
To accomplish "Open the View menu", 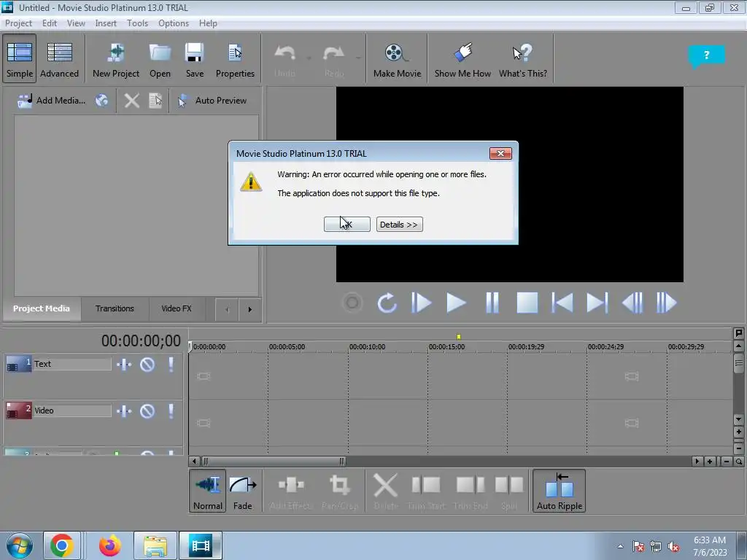I will (76, 23).
